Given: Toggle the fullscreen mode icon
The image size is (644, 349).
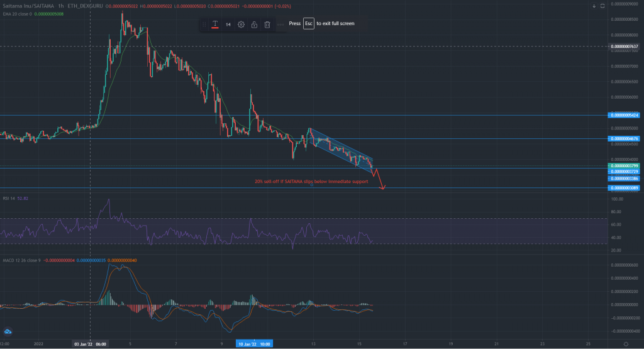Looking at the screenshot, I should click(602, 6).
